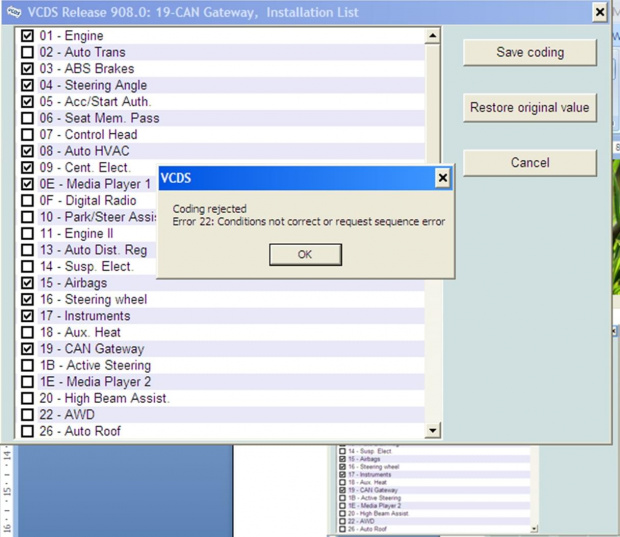The height and width of the screenshot is (537, 620).
Task: Toggle 04 - Steering Angle checkbox
Action: point(27,85)
